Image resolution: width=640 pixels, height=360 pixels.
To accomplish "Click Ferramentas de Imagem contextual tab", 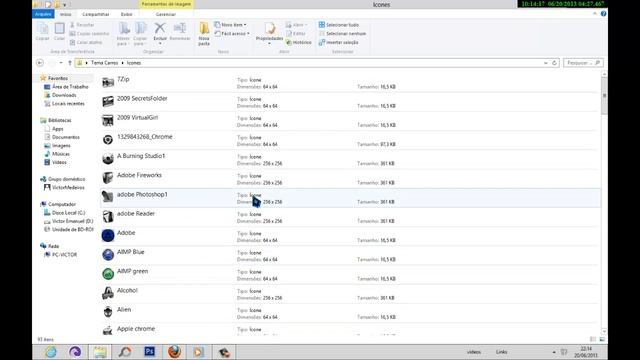I will (x=166, y=4).
